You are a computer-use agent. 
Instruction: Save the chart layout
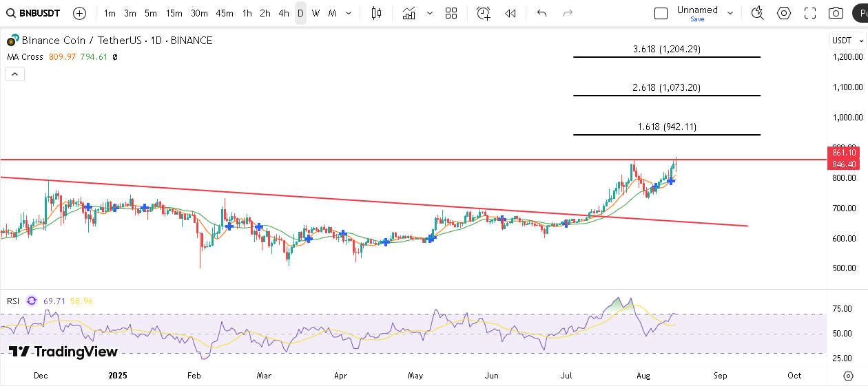697,19
